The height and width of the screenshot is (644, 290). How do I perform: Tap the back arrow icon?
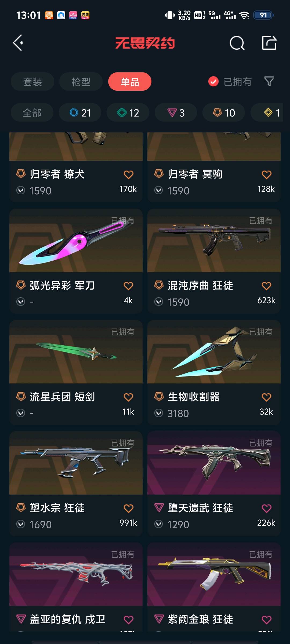(x=18, y=43)
